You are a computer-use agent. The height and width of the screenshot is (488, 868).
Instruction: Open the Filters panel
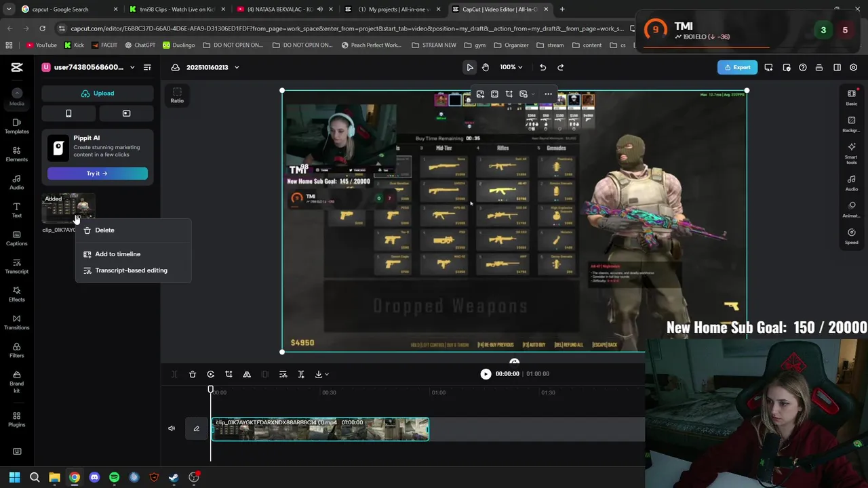pyautogui.click(x=17, y=350)
